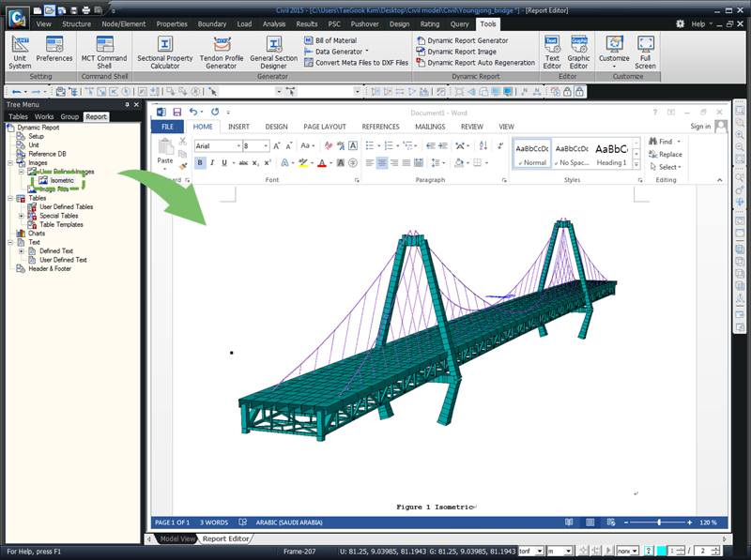Image resolution: width=751 pixels, height=560 pixels.
Task: Toggle Italic formatting in Word ribbon
Action: [212, 163]
